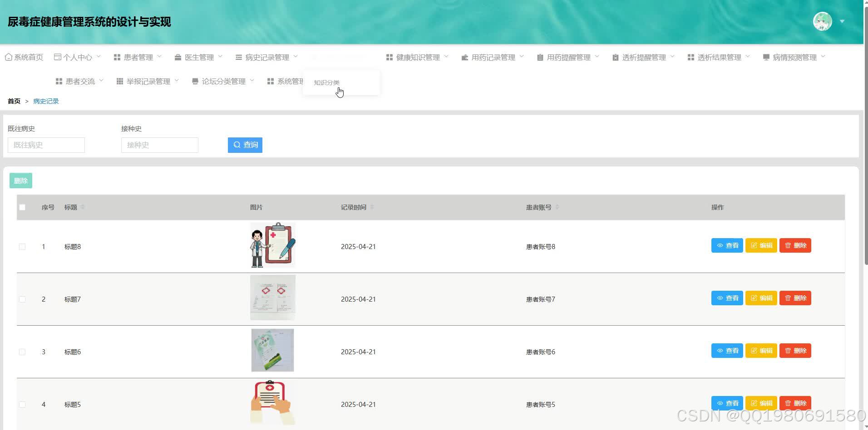Click inside the 既往病史 input field

[46, 145]
